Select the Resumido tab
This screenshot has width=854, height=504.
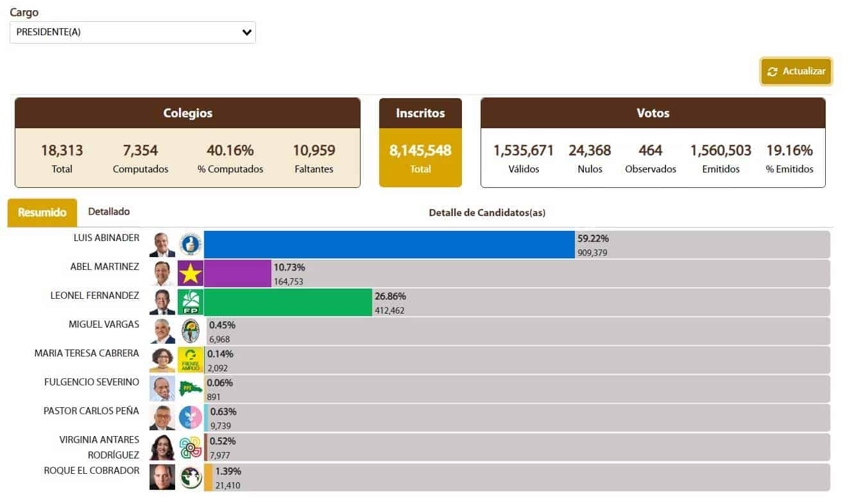(42, 212)
